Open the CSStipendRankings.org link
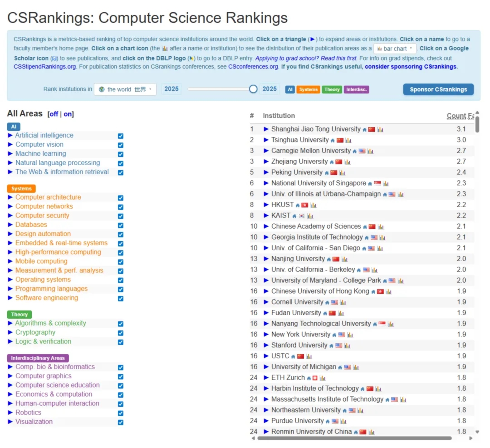This screenshot has width=490, height=448. pyautogui.click(x=45, y=67)
